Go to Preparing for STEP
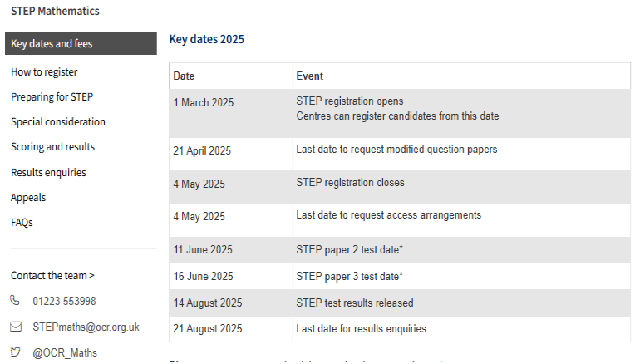This screenshot has height=364, width=635. coord(52,97)
